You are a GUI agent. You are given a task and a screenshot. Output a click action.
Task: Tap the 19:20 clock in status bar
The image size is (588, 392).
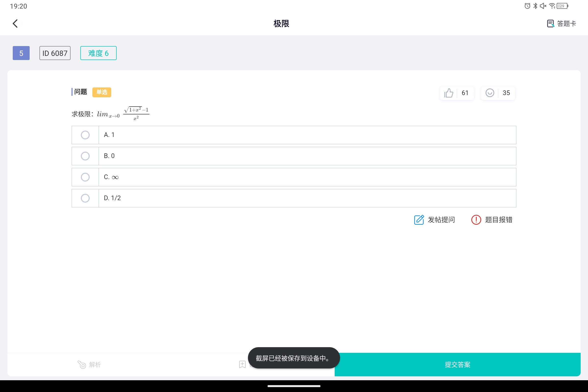click(19, 6)
